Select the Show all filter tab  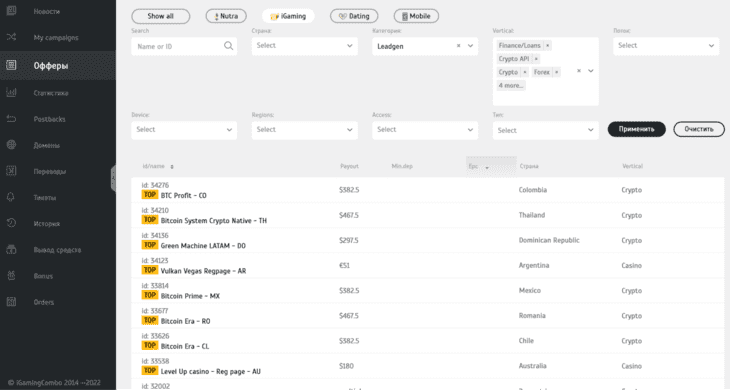[x=161, y=16]
